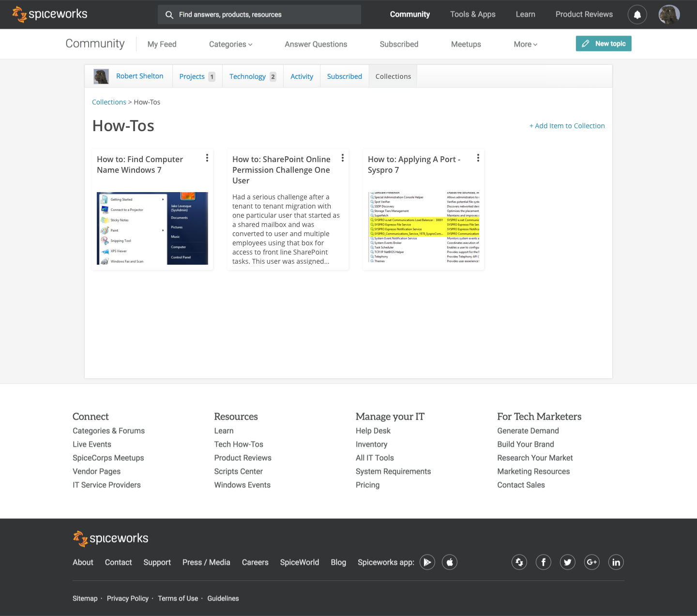
Task: Go back to Collections breadcrumb
Action: [109, 102]
